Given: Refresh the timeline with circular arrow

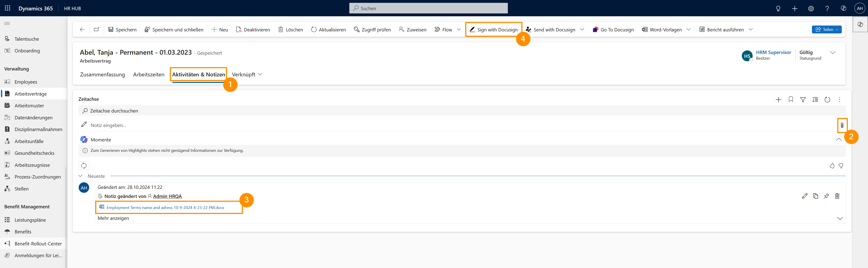Looking at the screenshot, I should click(x=827, y=100).
